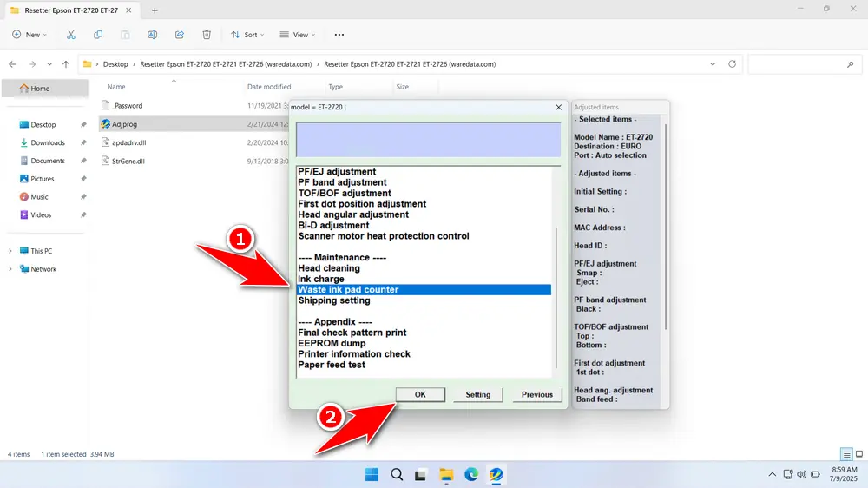Open the New dropdown menu

click(30, 35)
